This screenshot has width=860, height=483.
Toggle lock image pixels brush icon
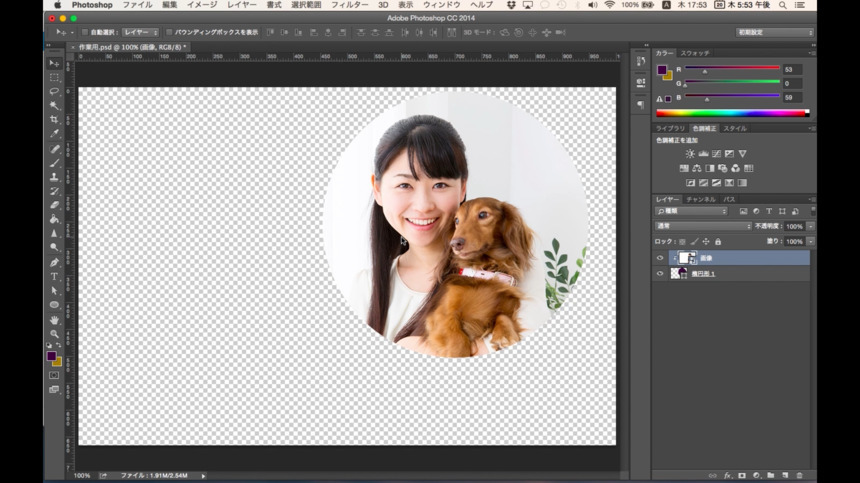(694, 242)
